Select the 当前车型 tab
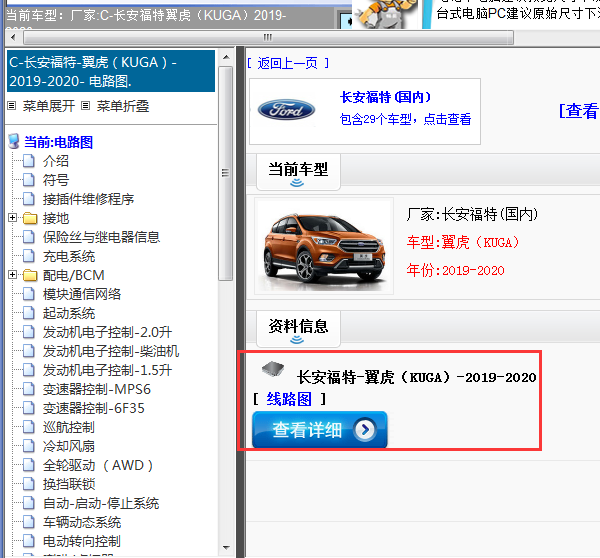The height and width of the screenshot is (558, 600). (x=298, y=171)
